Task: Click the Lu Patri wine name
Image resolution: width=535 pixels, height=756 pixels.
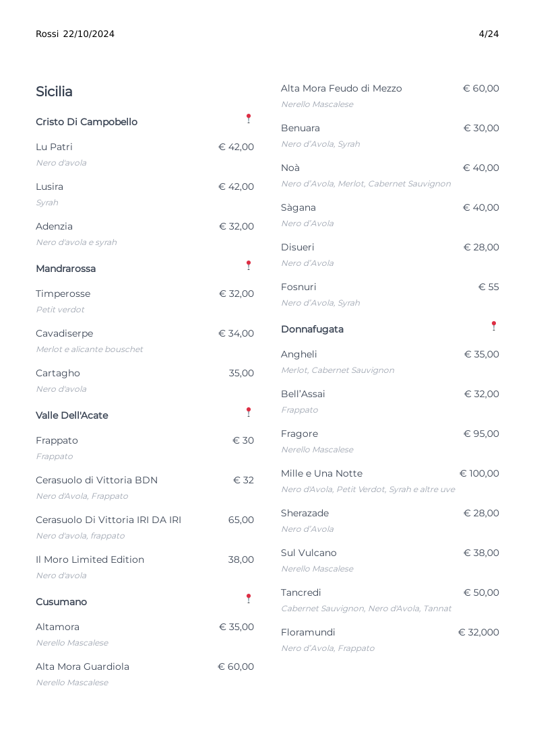Action: [x=54, y=147]
